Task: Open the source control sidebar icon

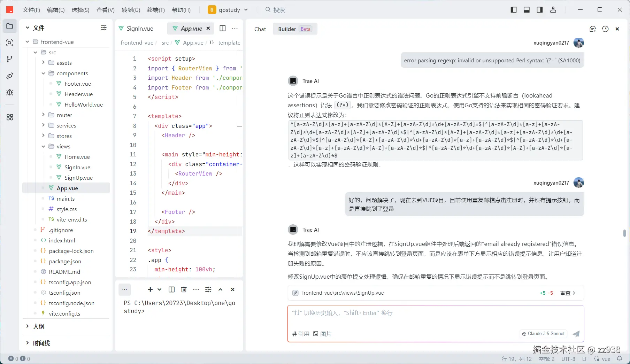Action: (10, 59)
